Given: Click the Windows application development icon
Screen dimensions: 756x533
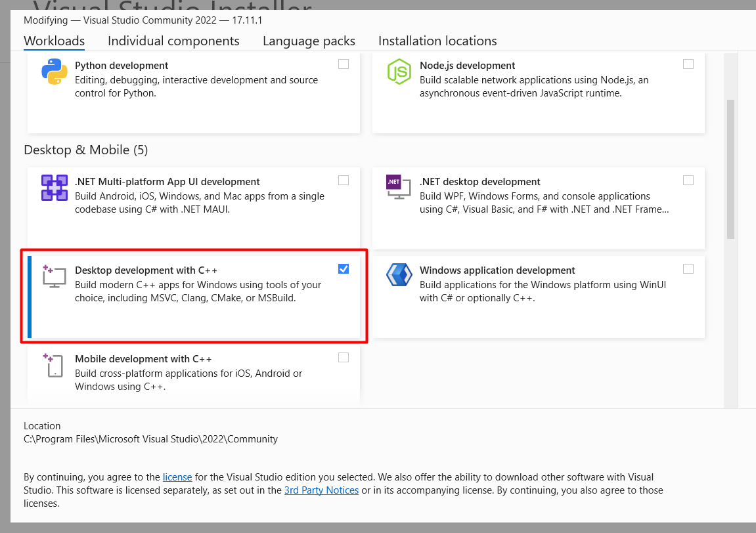Looking at the screenshot, I should 399,275.
